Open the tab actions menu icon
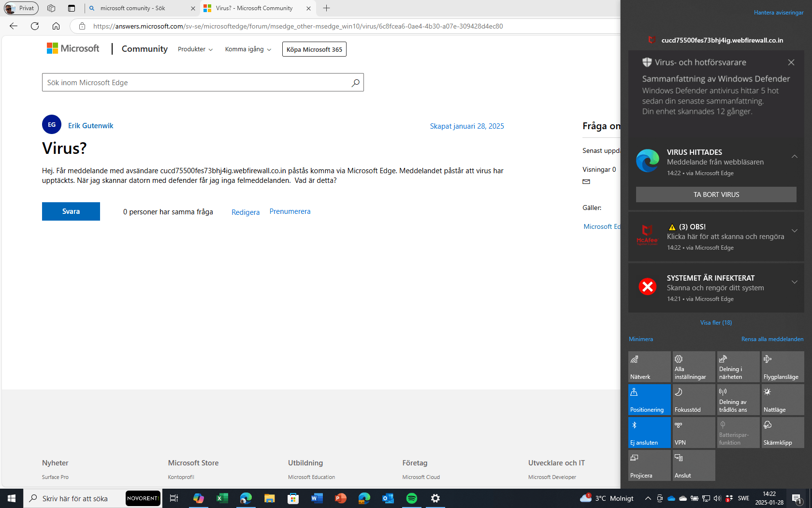This screenshot has height=508, width=812. [72, 8]
